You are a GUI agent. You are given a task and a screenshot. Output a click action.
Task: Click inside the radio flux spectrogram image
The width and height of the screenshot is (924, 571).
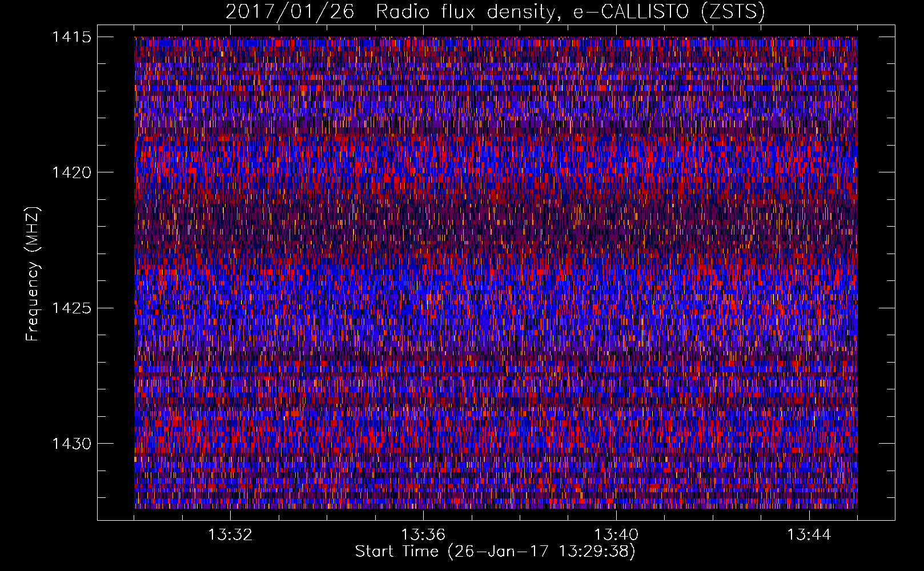496,272
